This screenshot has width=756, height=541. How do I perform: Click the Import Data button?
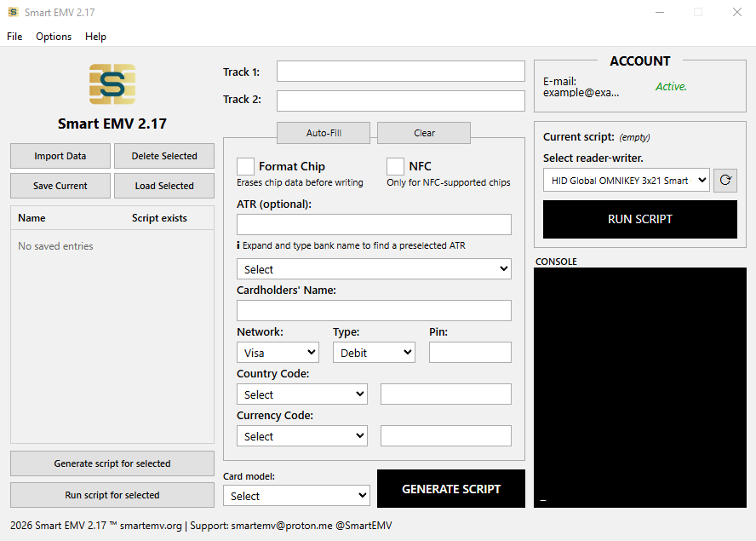coord(60,156)
